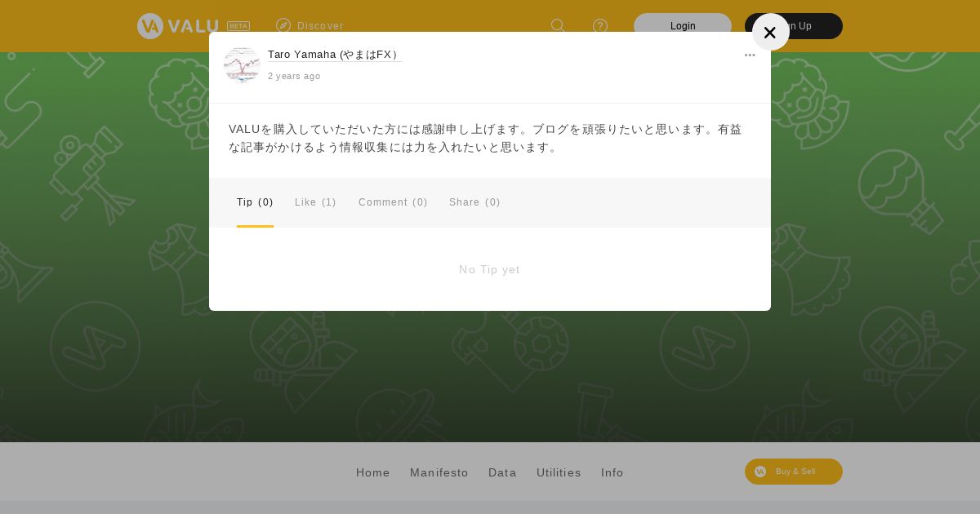
Task: Open the Home footer link
Action: 373,472
